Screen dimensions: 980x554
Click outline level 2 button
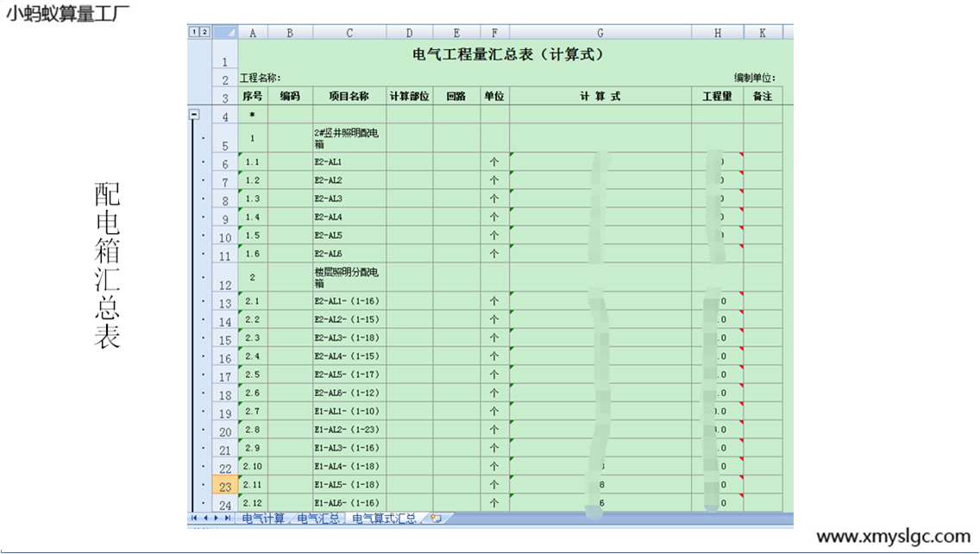pyautogui.click(x=204, y=32)
